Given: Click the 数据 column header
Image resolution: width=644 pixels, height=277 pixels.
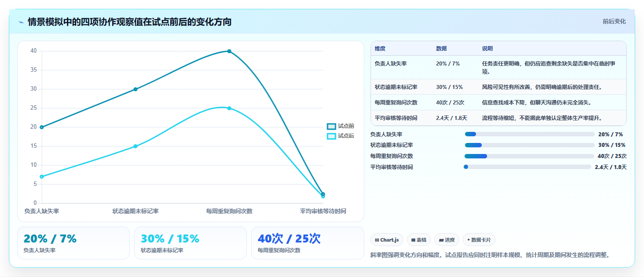Looking at the screenshot, I should pyautogui.click(x=441, y=49).
